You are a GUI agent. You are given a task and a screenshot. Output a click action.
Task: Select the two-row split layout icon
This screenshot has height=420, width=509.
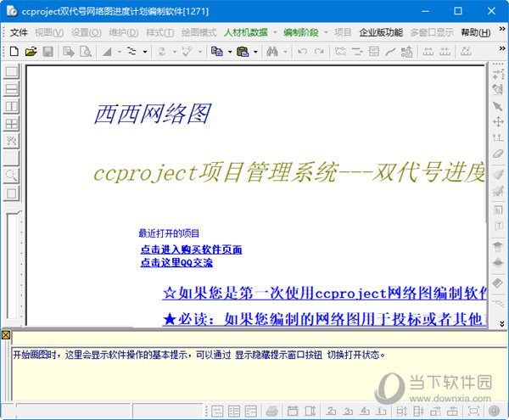[x=12, y=89]
